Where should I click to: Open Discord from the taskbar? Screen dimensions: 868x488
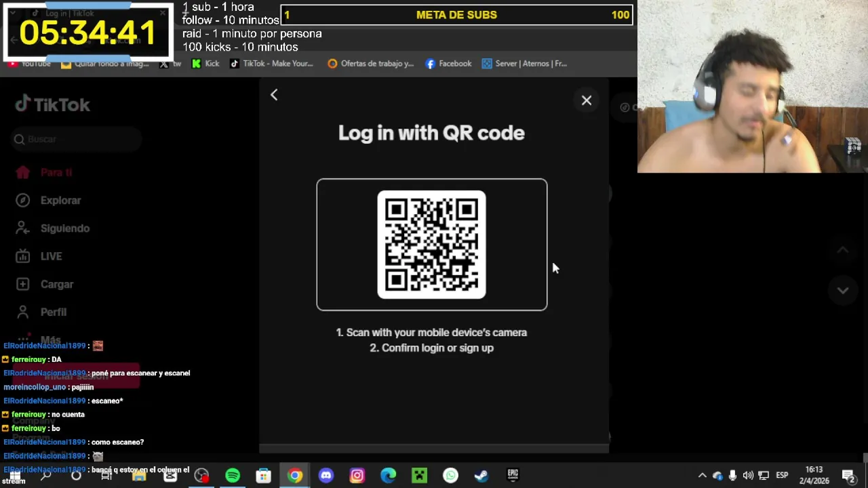coord(325,476)
